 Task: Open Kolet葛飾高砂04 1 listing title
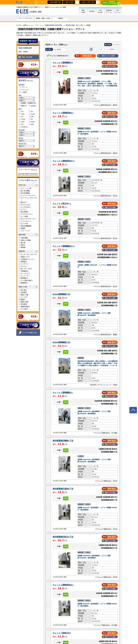coord(64,161)
